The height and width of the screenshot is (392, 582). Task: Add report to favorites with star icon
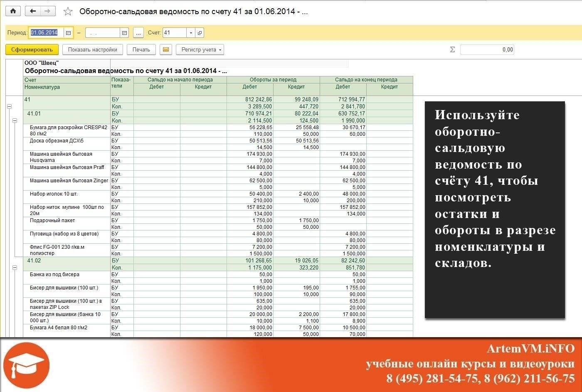pos(68,12)
